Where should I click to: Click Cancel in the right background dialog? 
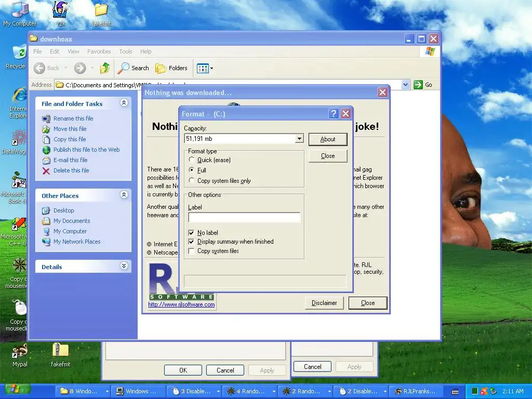tap(312, 366)
